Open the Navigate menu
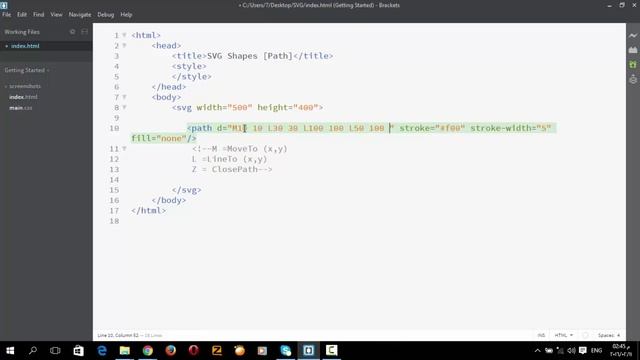The image size is (640, 360). [80, 14]
